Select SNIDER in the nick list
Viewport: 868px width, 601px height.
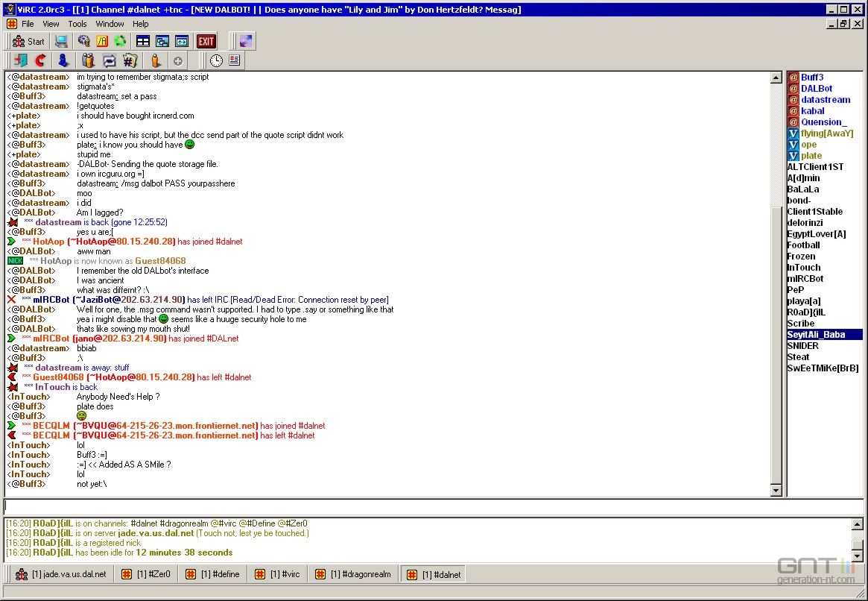824,346
